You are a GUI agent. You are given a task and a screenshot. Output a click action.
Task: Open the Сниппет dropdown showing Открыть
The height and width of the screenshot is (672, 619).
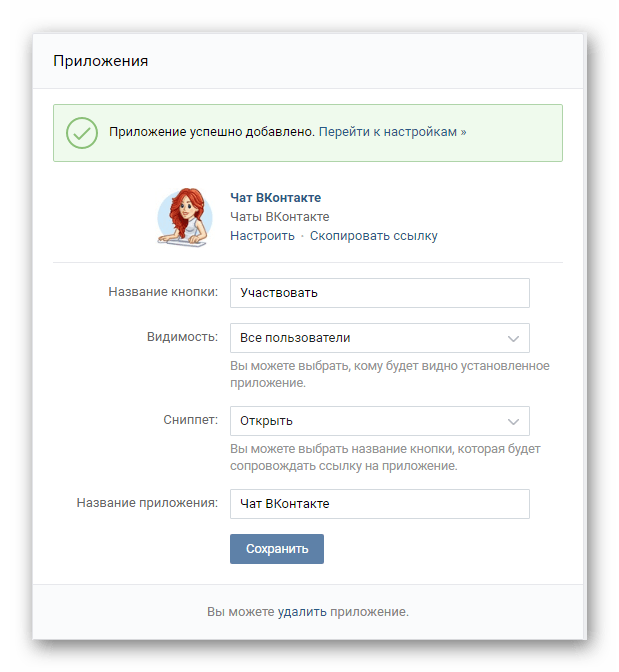pyautogui.click(x=380, y=421)
